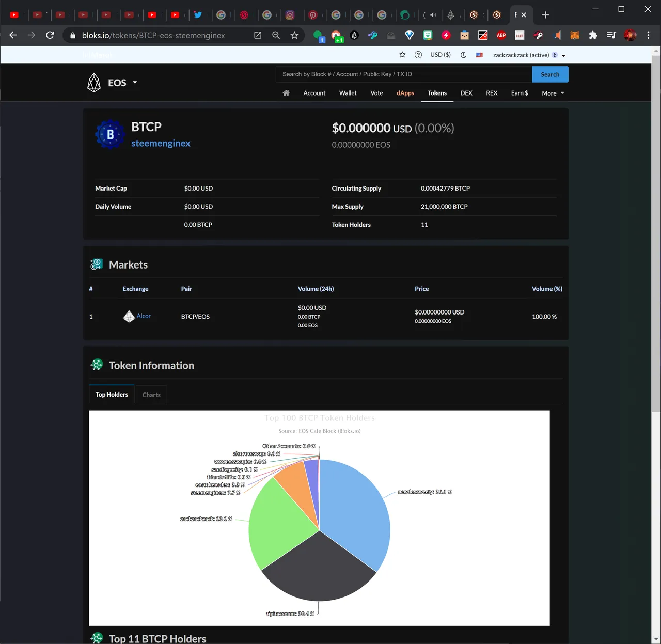This screenshot has height=644, width=661.
Task: Open a new browser tab
Action: click(x=545, y=15)
